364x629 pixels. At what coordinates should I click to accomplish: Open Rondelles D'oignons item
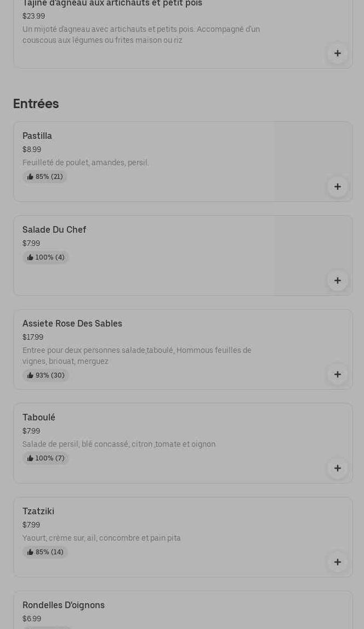(x=64, y=605)
